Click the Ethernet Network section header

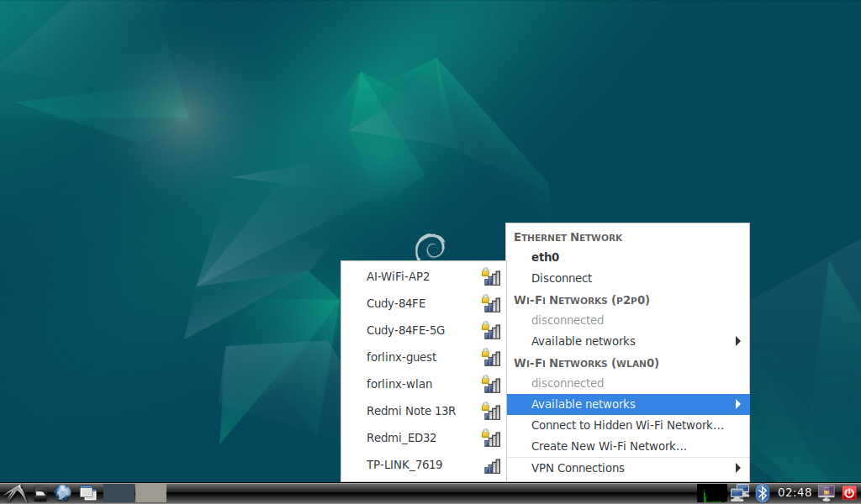(x=568, y=237)
